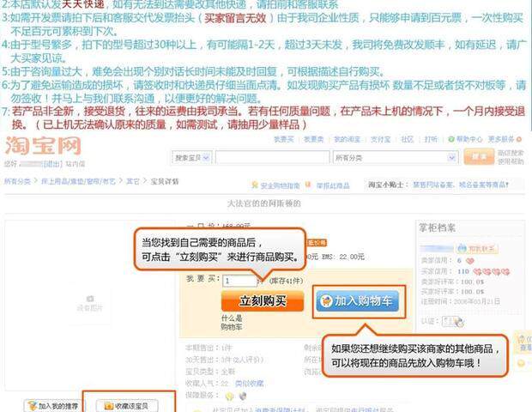Open 打听 in top navigation

(431, 140)
